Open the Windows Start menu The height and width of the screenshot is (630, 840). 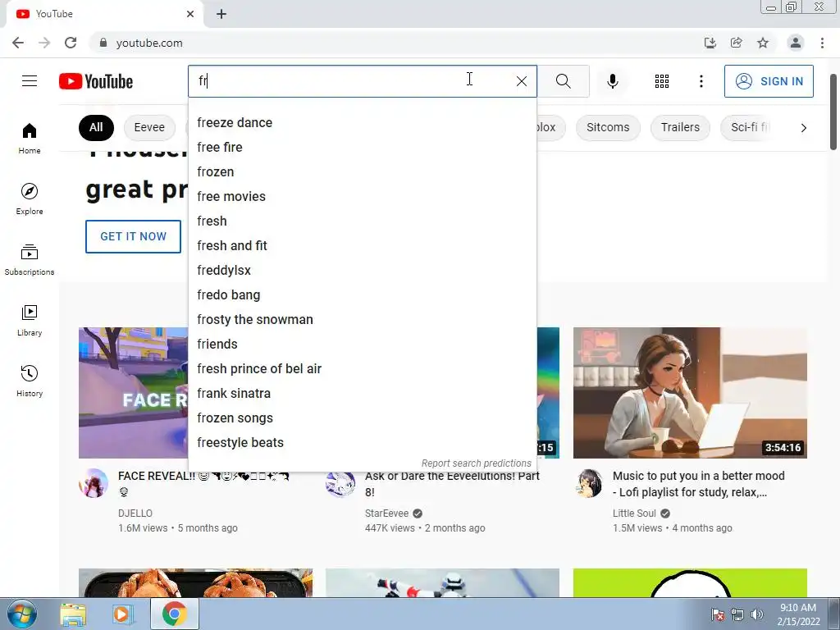[22, 614]
